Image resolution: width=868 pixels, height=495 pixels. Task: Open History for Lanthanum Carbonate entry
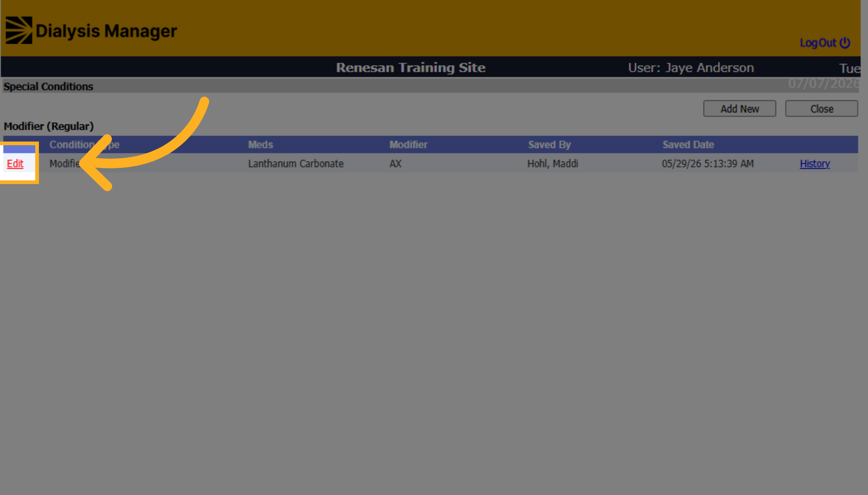[x=814, y=164]
